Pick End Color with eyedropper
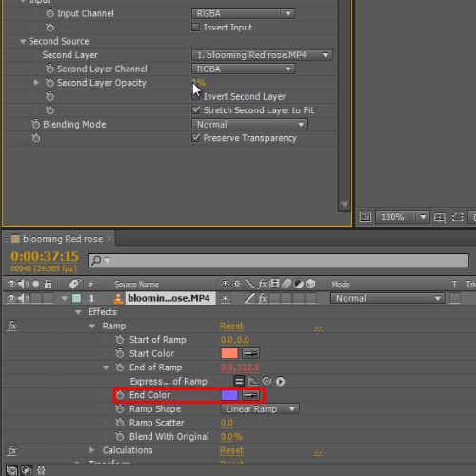The width and height of the screenshot is (476, 476). tap(250, 395)
